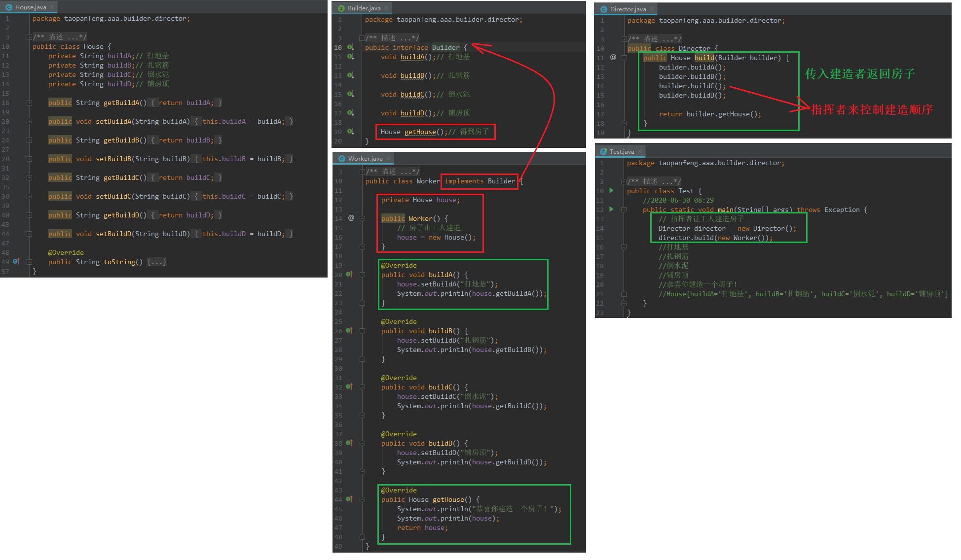Expand folded setBuildC method in House.java
Screen dimensions: 961x560
[x=29, y=196]
